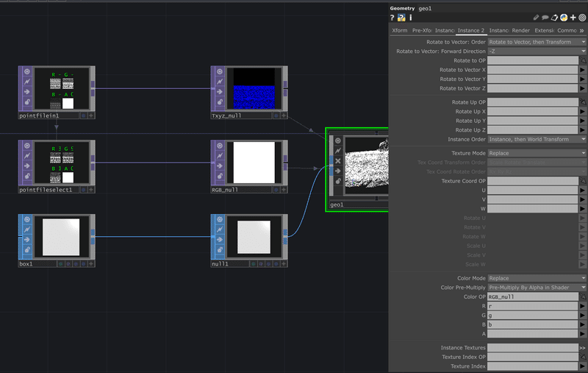This screenshot has width=588, height=373.
Task: Expand Instance Textures with >> button
Action: 582,348
